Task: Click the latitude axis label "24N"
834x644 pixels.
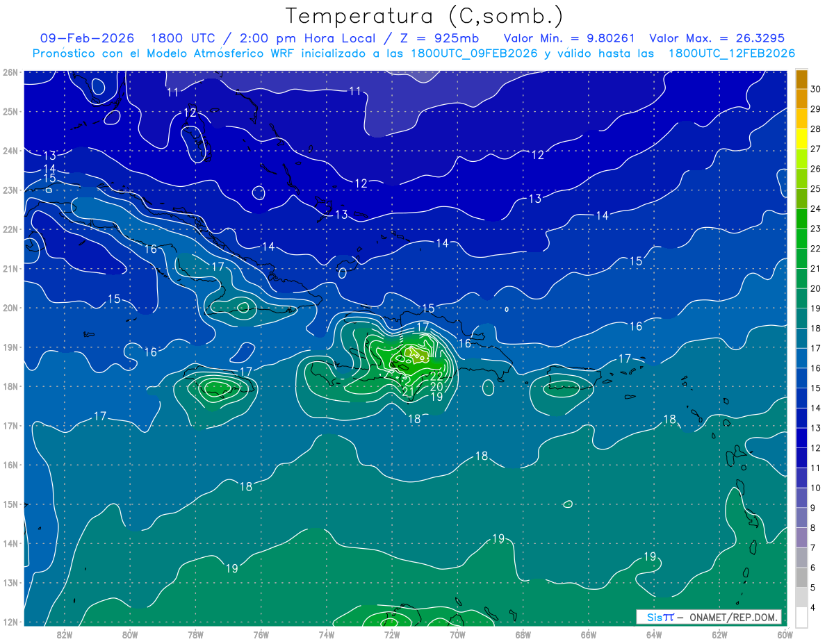Action: coord(10,150)
